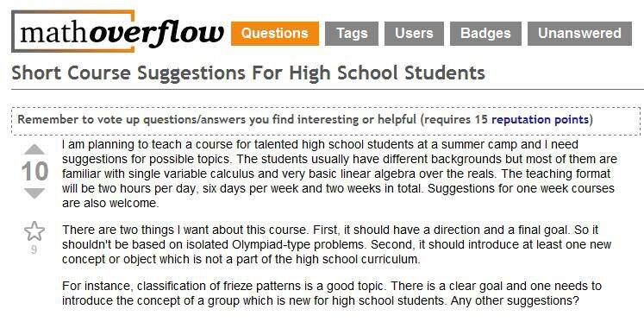Show the Unanswered questions tab
Image resolution: width=644 pixels, height=322 pixels.
[579, 34]
